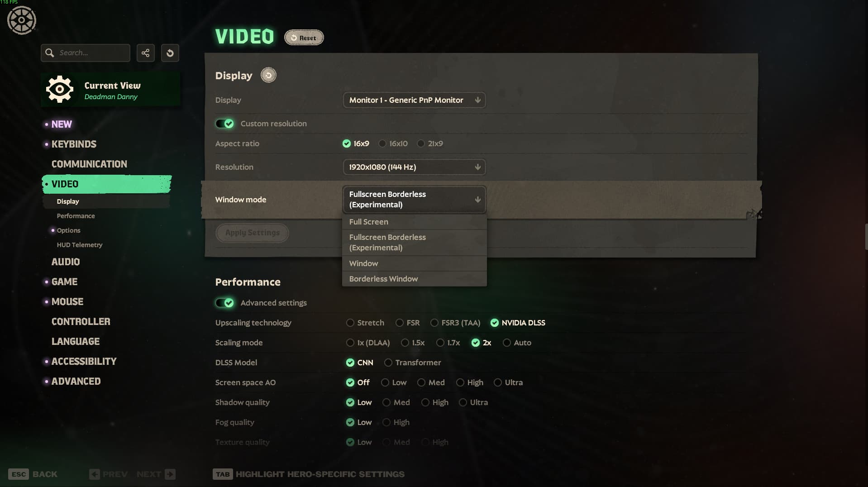
Task: Jump to Performance subsection in sidebar
Action: 76,216
